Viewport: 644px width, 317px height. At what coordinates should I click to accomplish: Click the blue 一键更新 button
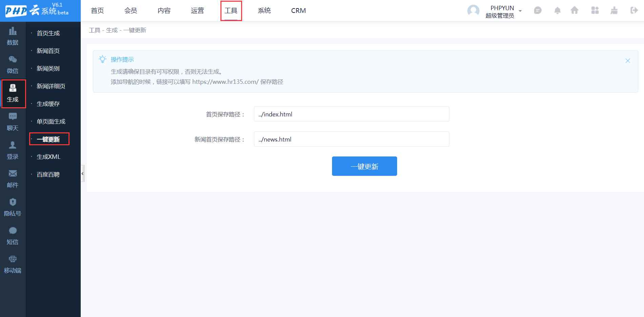coord(365,166)
